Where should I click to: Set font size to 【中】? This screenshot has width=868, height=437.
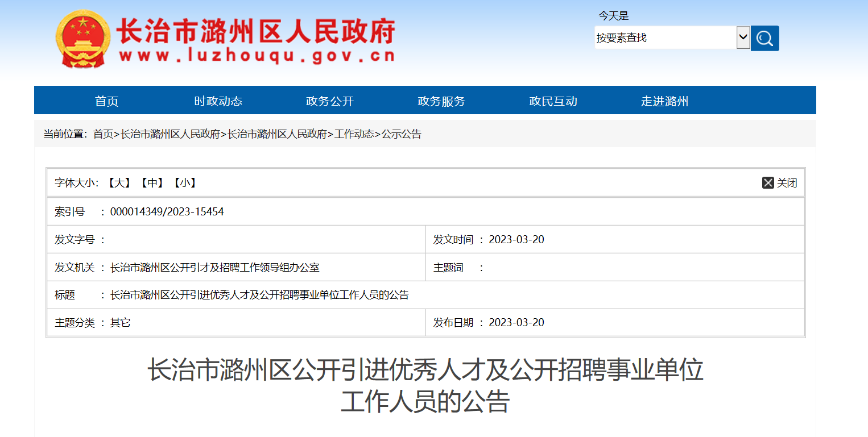[x=152, y=182]
